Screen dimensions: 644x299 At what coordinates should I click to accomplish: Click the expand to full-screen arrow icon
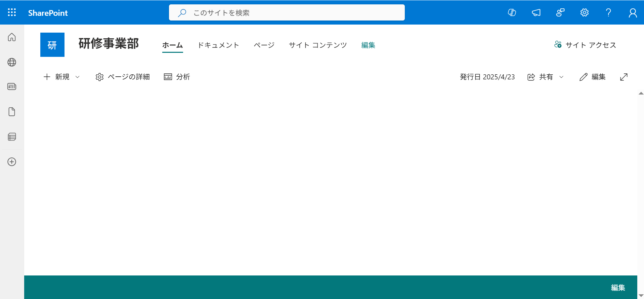pyautogui.click(x=624, y=77)
